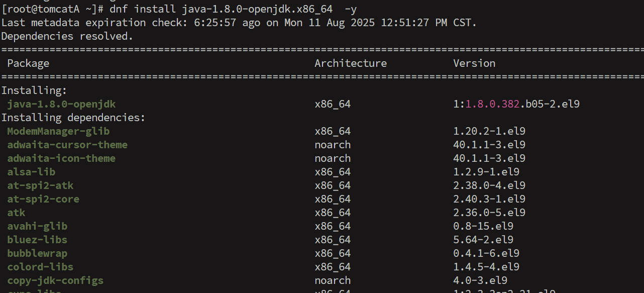Image resolution: width=644 pixels, height=293 pixels.
Task: Click the 'Last metadata expiration check' line
Action: [x=239, y=23]
